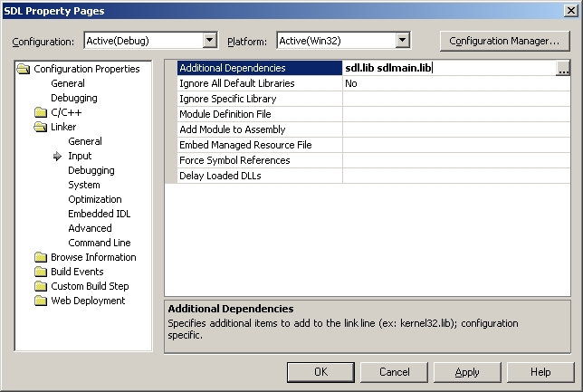Screen dimensions: 583x392
Task: Click the Web Deployment folder icon
Action: (x=41, y=301)
